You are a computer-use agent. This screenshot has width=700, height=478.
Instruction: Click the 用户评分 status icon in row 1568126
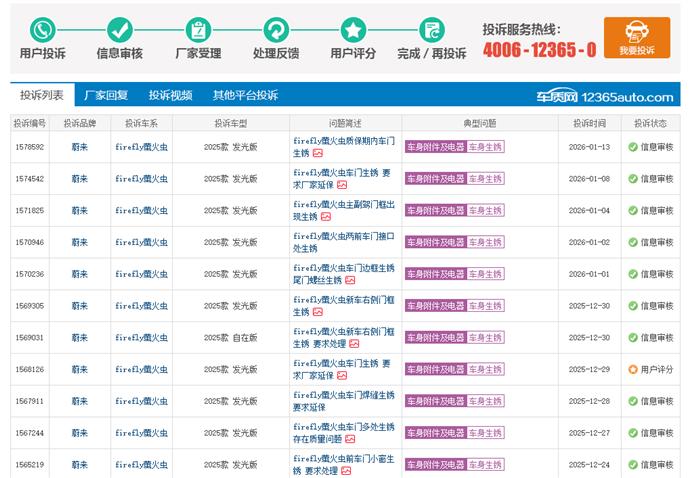633,370
